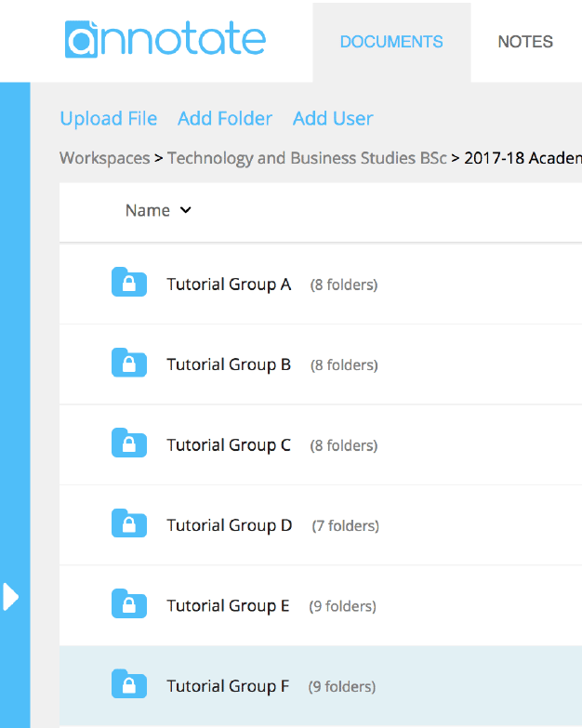Switch to the Notes tab
The image size is (582, 728).
coord(525,42)
